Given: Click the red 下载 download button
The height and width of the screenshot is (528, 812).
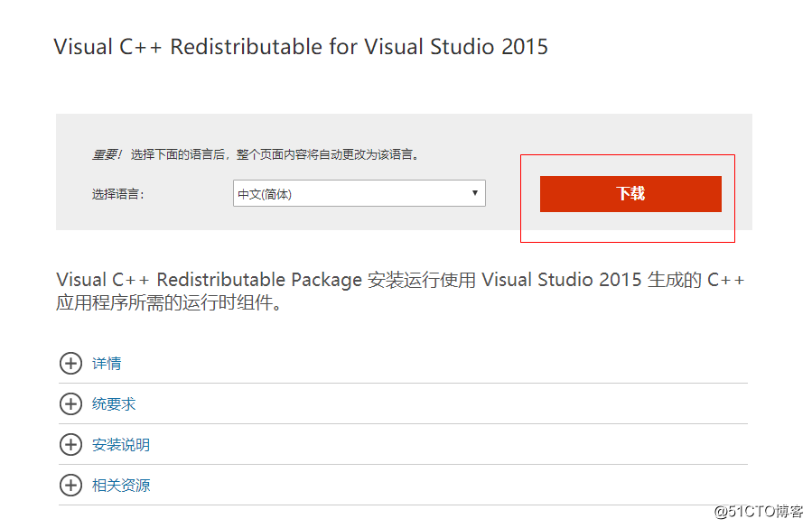Looking at the screenshot, I should tap(630, 193).
